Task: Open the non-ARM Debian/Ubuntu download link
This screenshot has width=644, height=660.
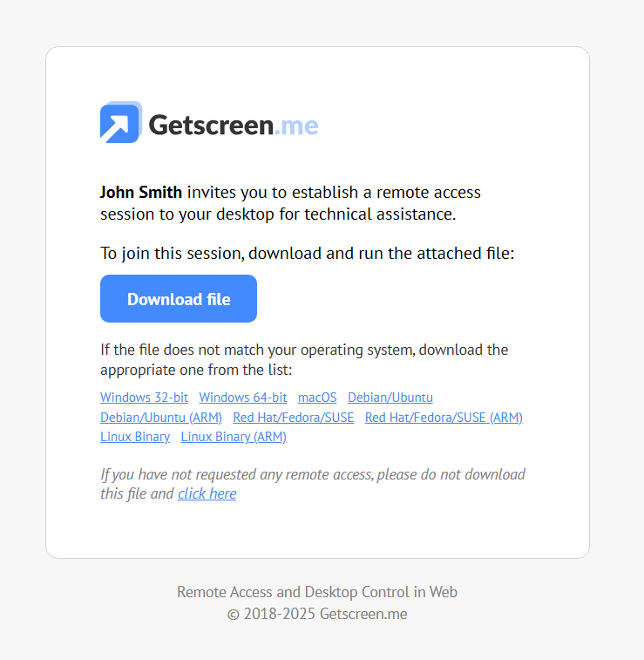Action: 390,398
